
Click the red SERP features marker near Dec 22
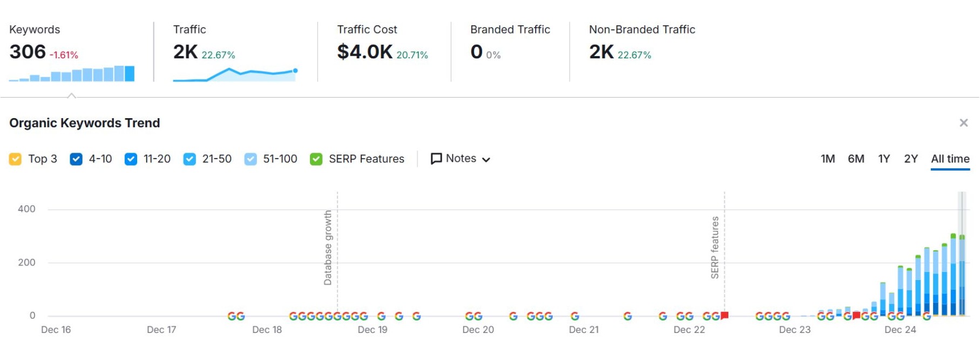coord(724,313)
